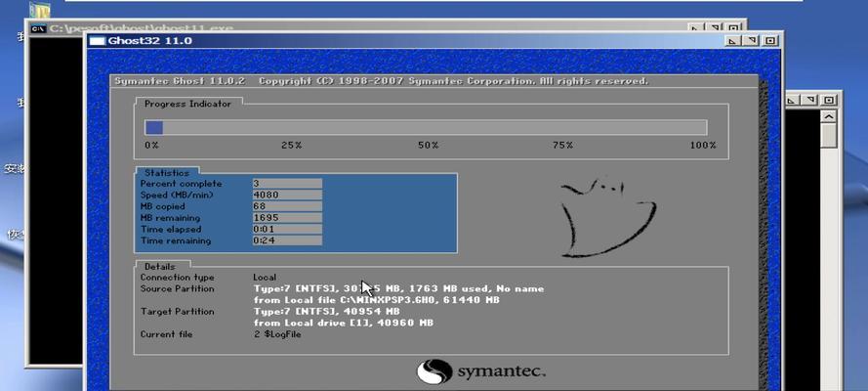Click the Symantec Ghost 11.0.2 copyright line
Viewport: 868px width, 391px height.
tap(381, 81)
